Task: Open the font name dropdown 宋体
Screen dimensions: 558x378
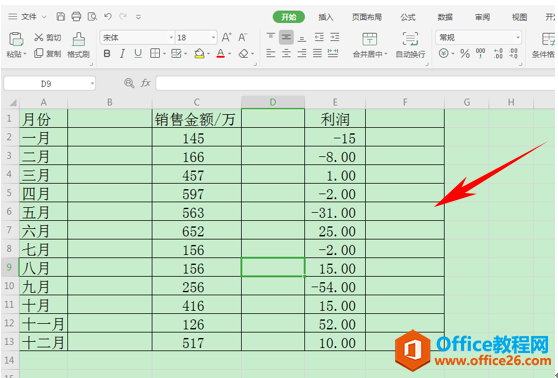Action: tap(171, 37)
